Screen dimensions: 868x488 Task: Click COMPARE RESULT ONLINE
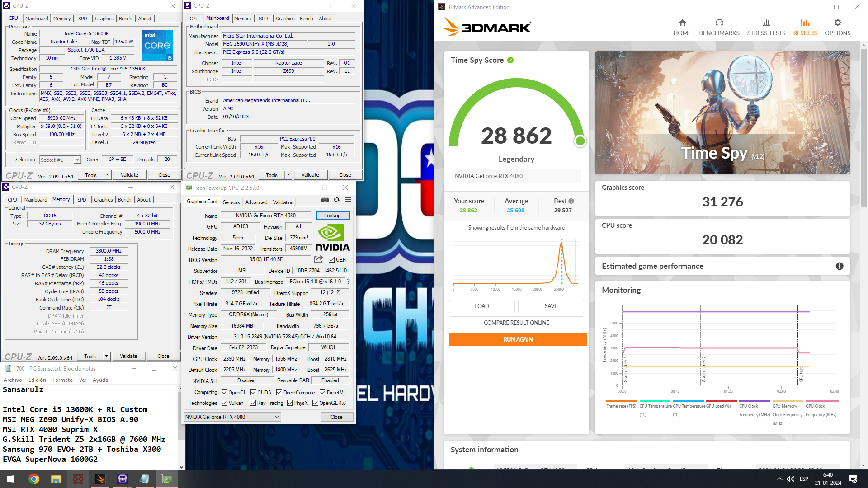516,323
